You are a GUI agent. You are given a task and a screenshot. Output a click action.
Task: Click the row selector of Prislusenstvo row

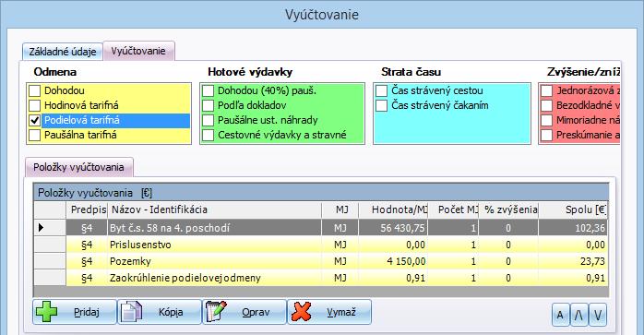click(50, 245)
